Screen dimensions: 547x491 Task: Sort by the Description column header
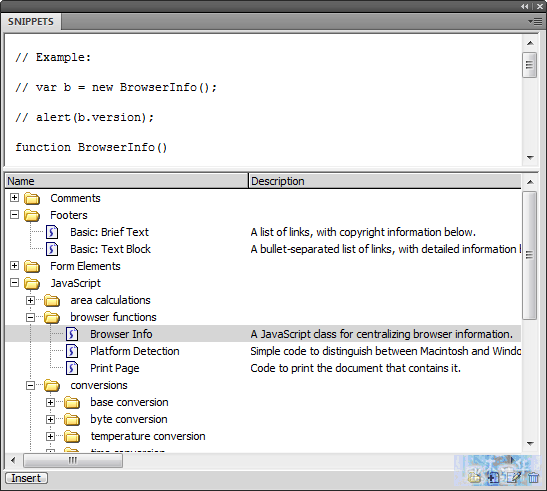[x=384, y=181]
